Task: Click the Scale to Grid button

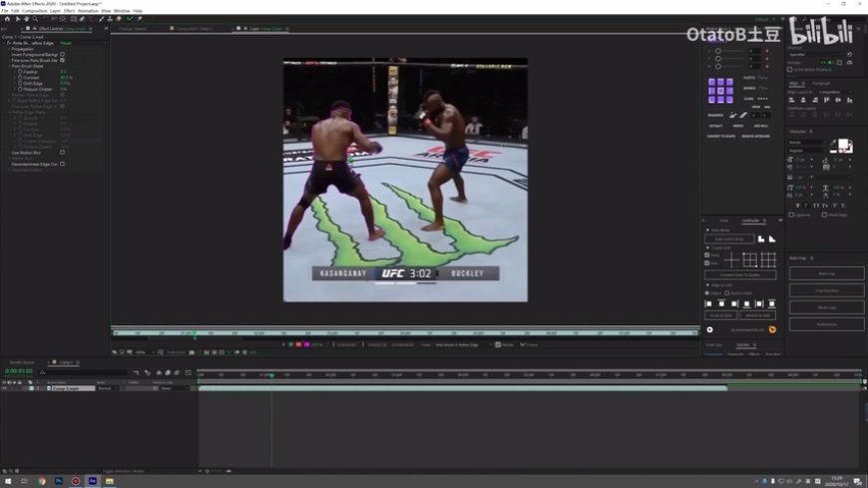Action: pos(720,315)
